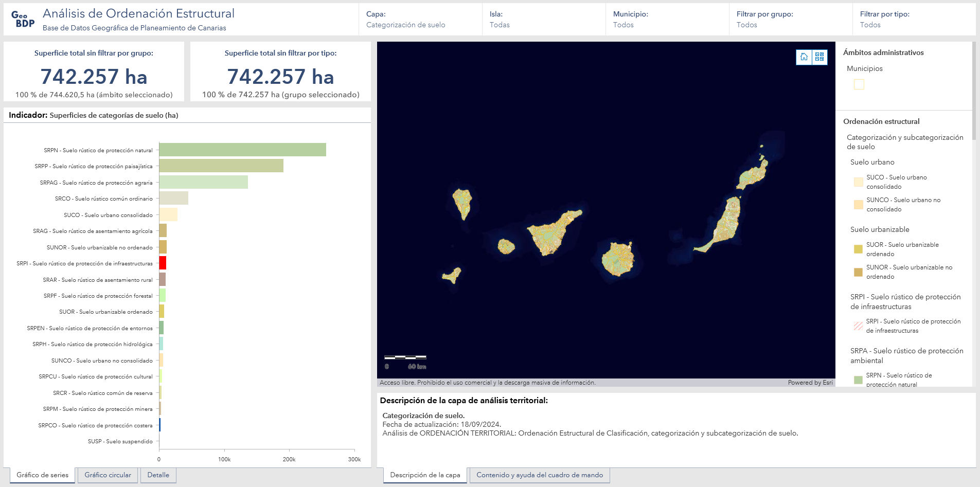Image resolution: width=980 pixels, height=487 pixels.
Task: Click the SUNCO legend color swatch
Action: point(859,205)
